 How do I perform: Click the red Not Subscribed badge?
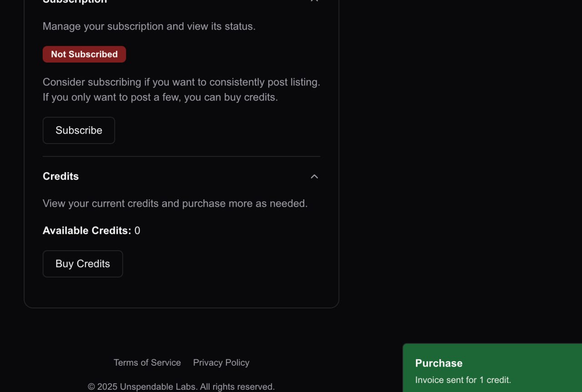click(84, 54)
